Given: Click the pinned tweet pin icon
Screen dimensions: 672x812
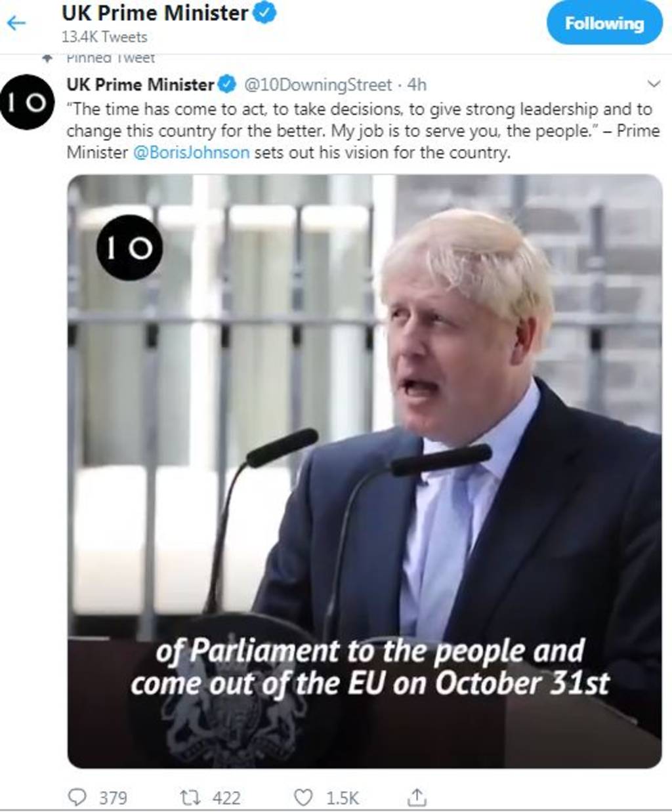Looking at the screenshot, I should point(47,58).
